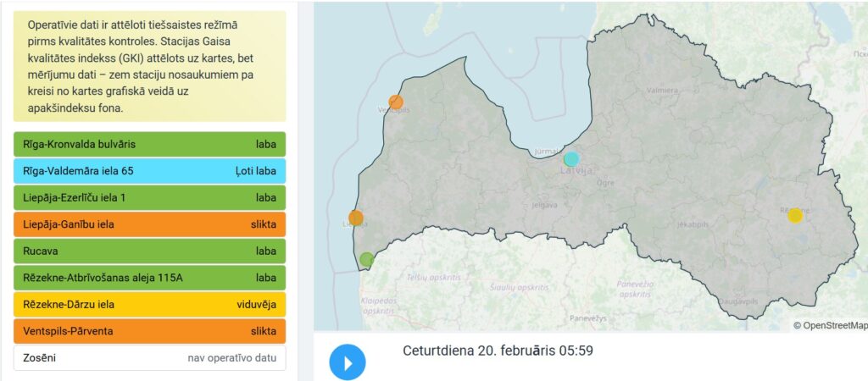Image resolution: width=868 pixels, height=381 pixels.
Task: Click the Zosēni station without data
Action: tap(150, 358)
